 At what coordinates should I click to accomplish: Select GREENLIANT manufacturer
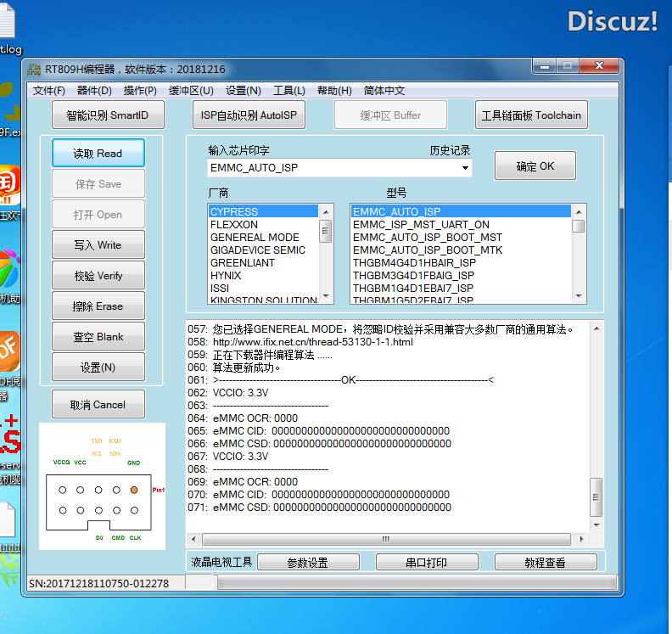(263, 263)
